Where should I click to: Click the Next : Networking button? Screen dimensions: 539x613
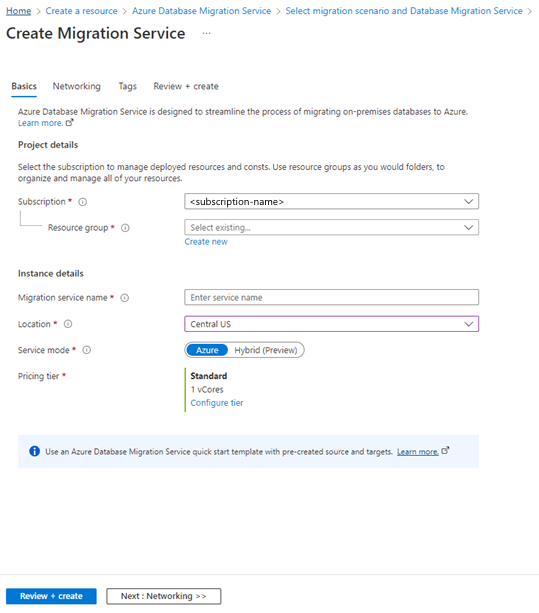[164, 596]
